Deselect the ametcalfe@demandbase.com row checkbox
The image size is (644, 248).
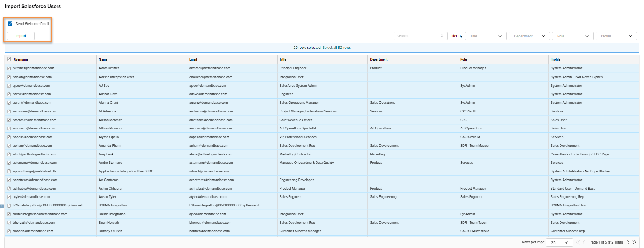click(x=9, y=120)
